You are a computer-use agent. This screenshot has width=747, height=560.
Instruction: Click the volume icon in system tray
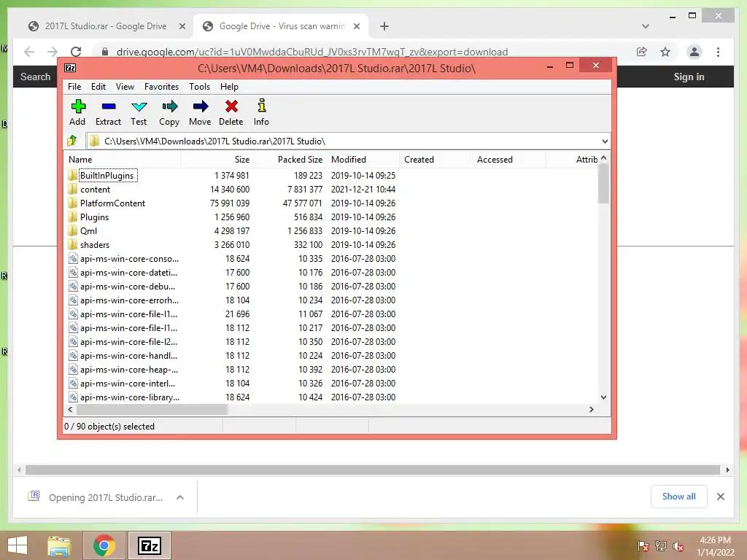[x=678, y=546]
